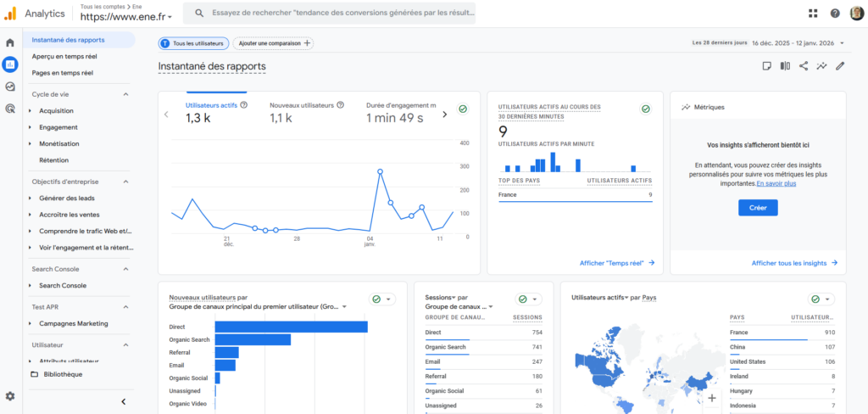This screenshot has height=414, width=868.
Task: Collapse the Cycle de vie section
Action: click(125, 94)
